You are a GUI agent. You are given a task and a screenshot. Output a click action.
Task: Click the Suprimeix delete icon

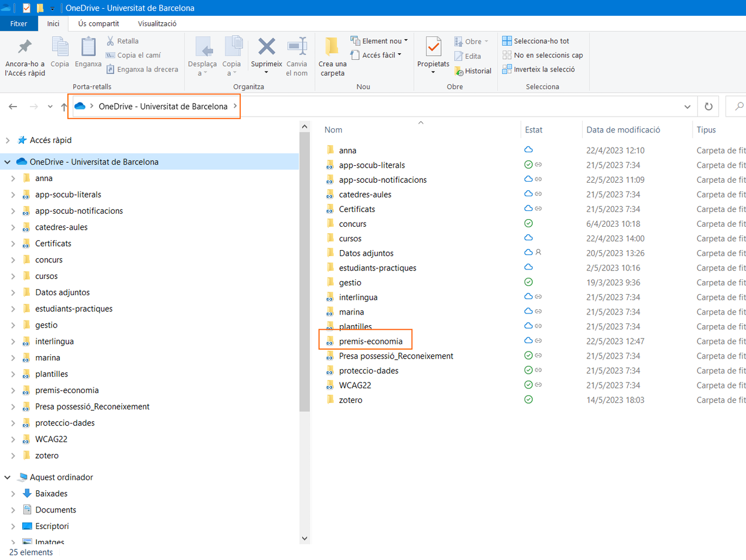(266, 47)
